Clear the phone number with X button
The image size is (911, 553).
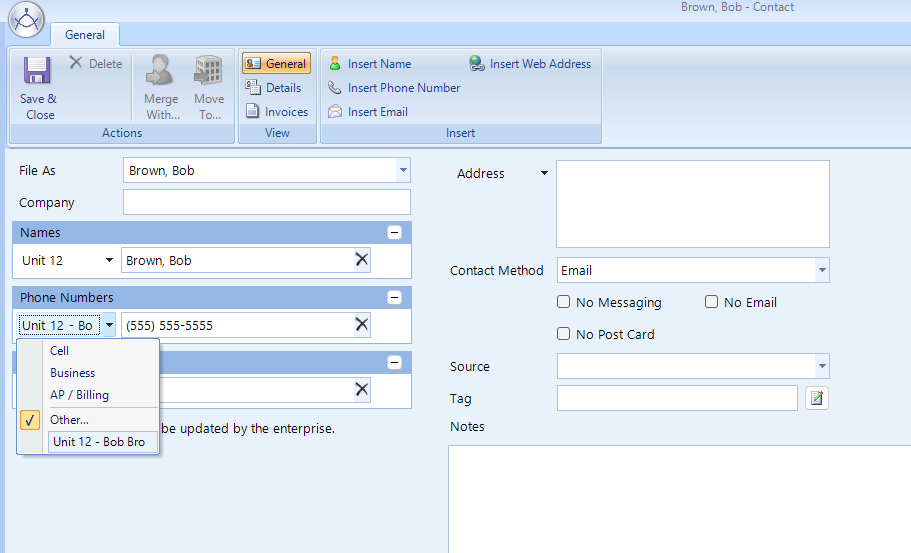point(362,325)
